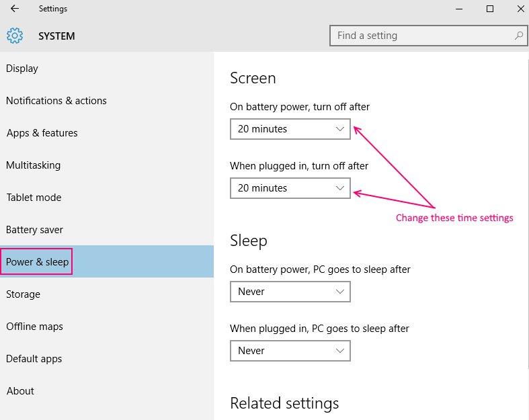Select About in the sidebar
Viewport: 529px width, 420px height.
[107, 391]
